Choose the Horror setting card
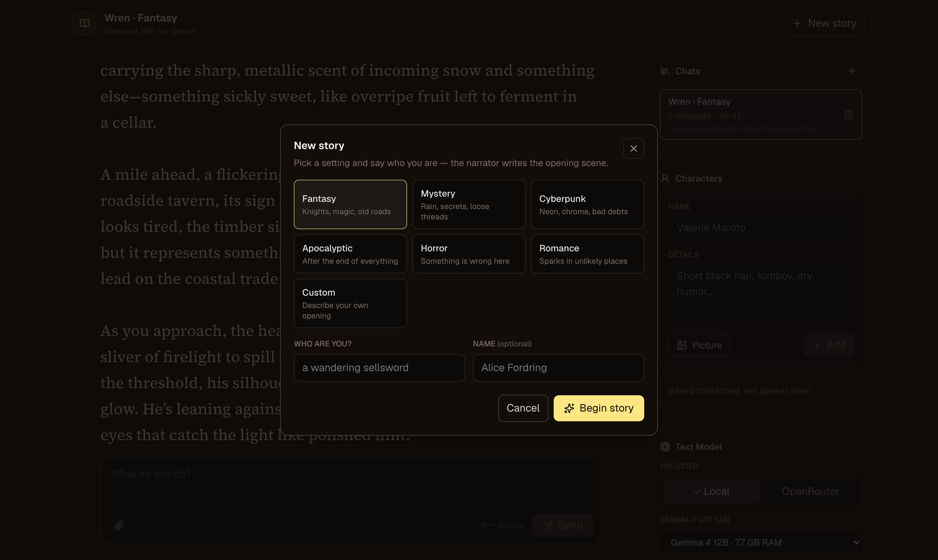This screenshot has width=938, height=560. 468,254
